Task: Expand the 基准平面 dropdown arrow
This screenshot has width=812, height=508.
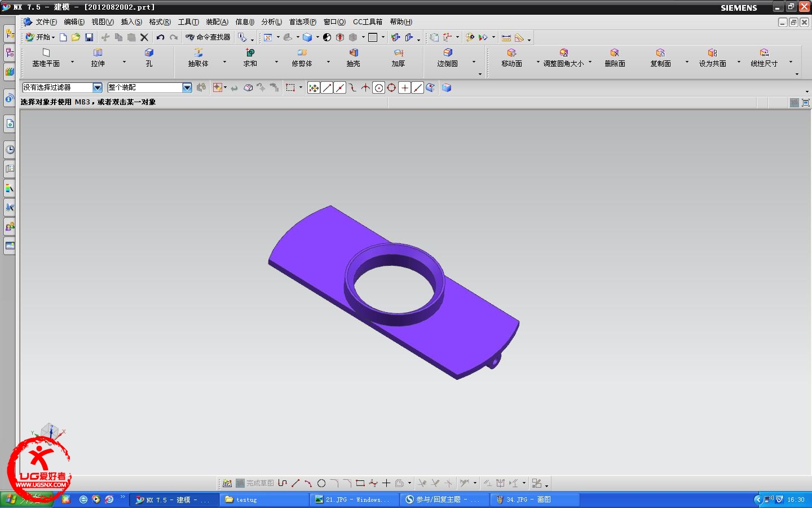Action: 72,62
